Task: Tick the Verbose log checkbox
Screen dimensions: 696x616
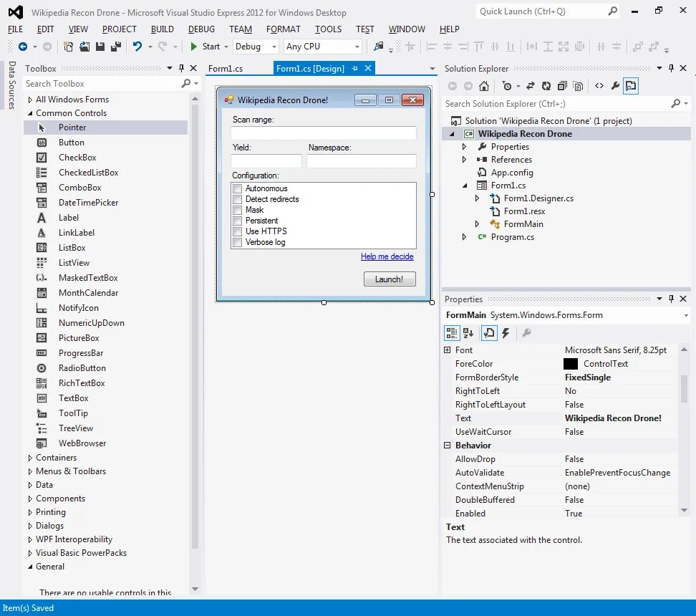Action: pos(237,242)
